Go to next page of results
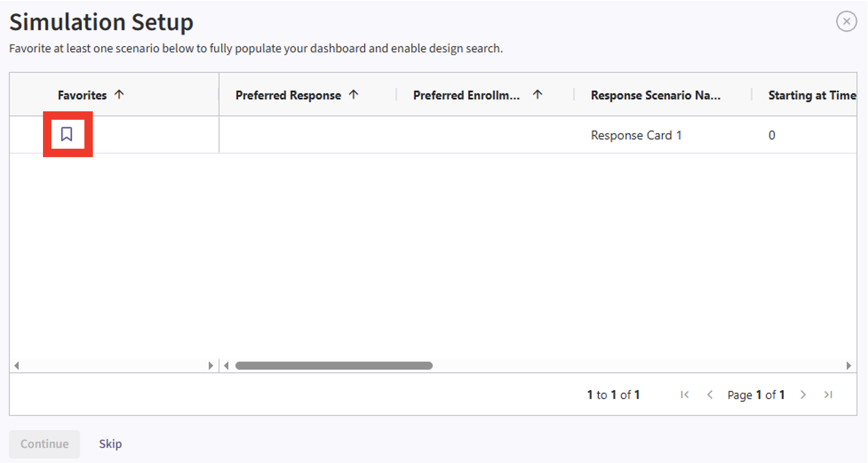868x463 pixels. click(803, 395)
